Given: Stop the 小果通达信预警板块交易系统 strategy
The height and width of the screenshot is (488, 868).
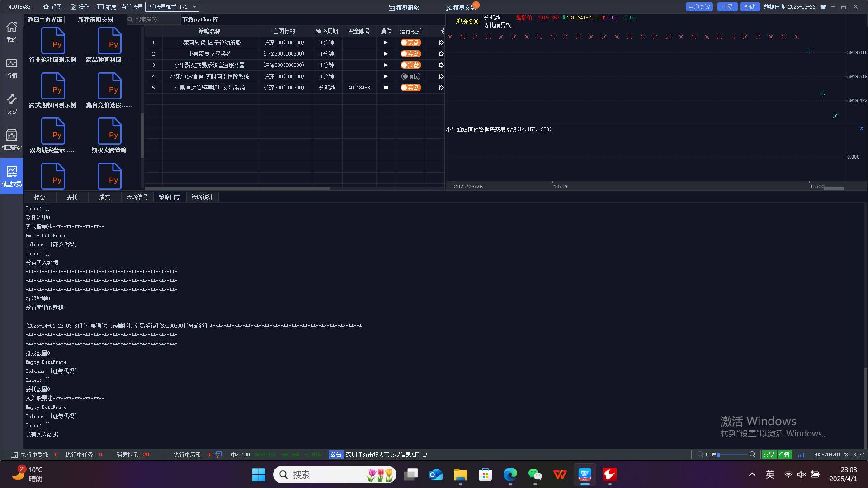Looking at the screenshot, I should (x=386, y=88).
